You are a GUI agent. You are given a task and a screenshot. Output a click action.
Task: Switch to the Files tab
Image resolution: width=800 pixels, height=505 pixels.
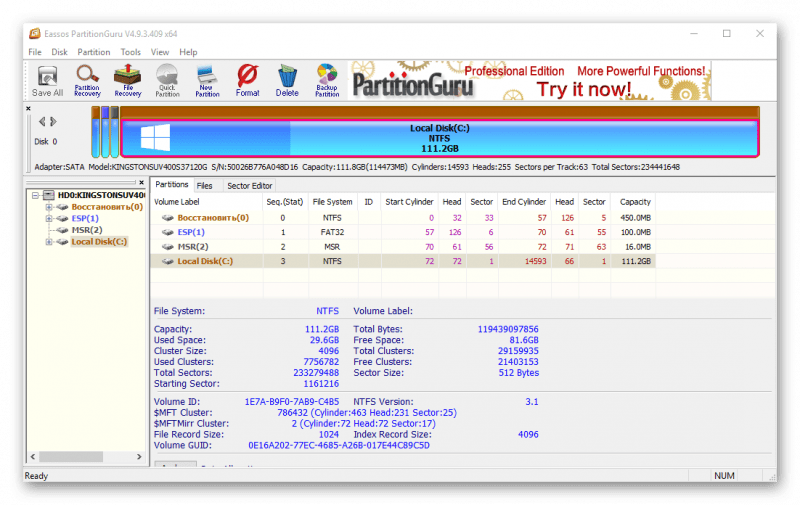[x=204, y=186]
